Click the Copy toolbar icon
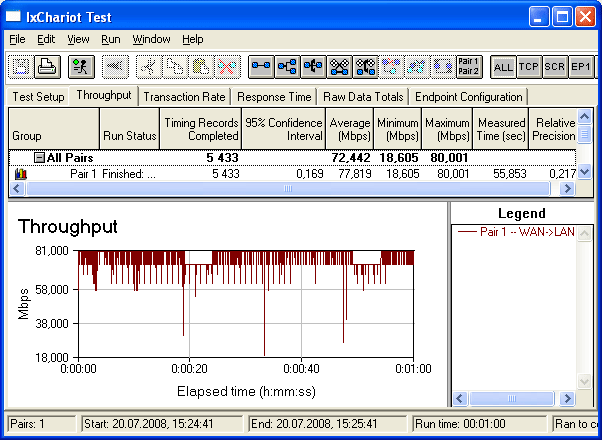602x440 pixels. coord(175,67)
